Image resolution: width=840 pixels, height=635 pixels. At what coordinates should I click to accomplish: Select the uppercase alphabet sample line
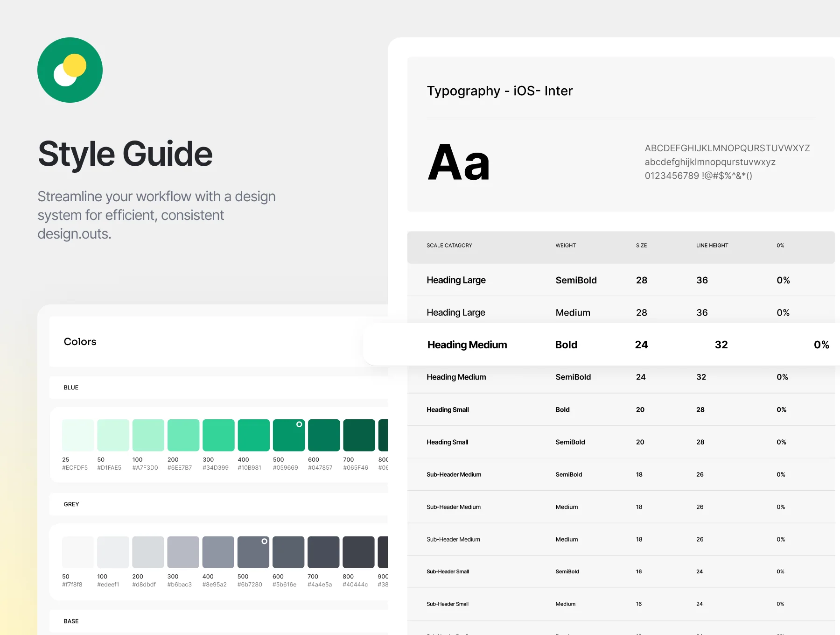point(727,148)
